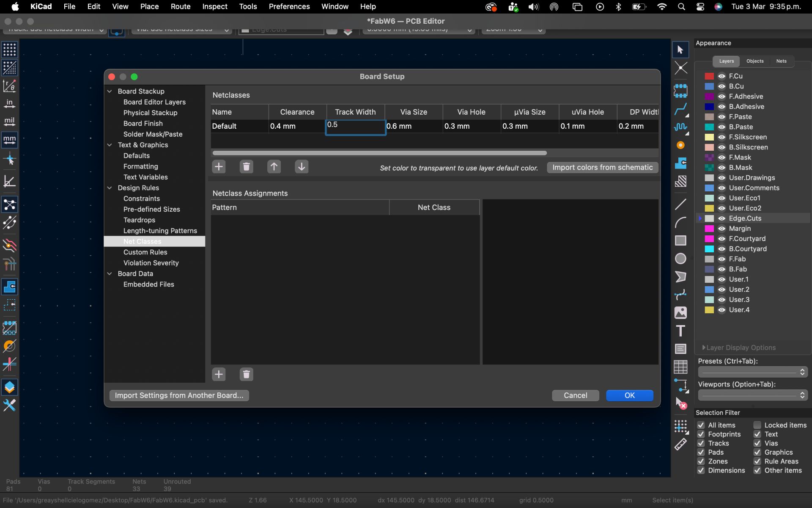Select the Measure ruler tool
The height and width of the screenshot is (508, 812).
click(680, 444)
